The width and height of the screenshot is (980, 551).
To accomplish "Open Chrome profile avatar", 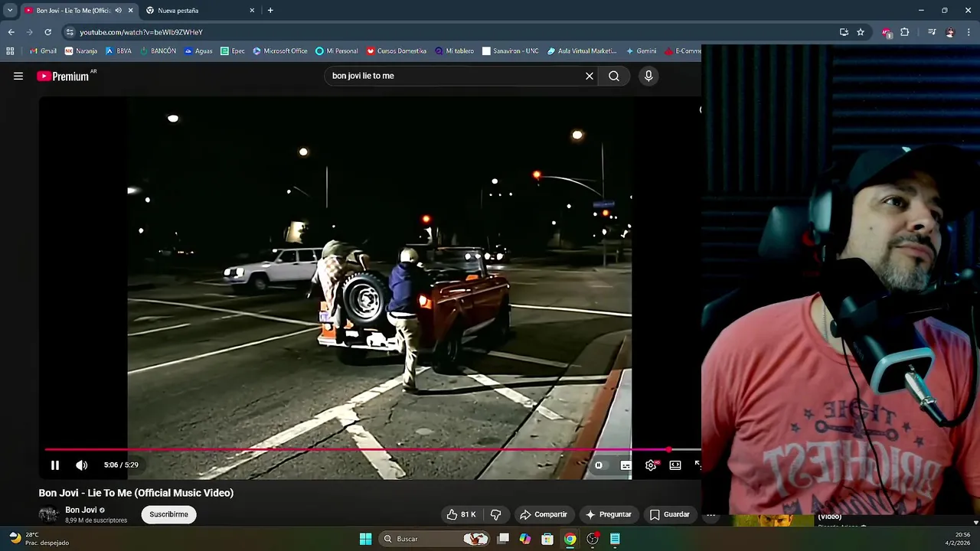I will (x=950, y=32).
